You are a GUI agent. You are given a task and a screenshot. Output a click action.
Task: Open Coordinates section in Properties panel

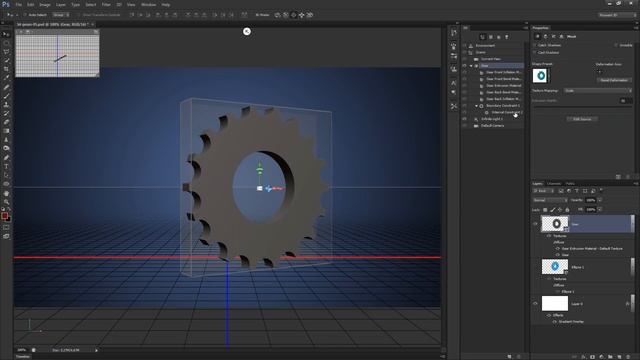pos(561,36)
